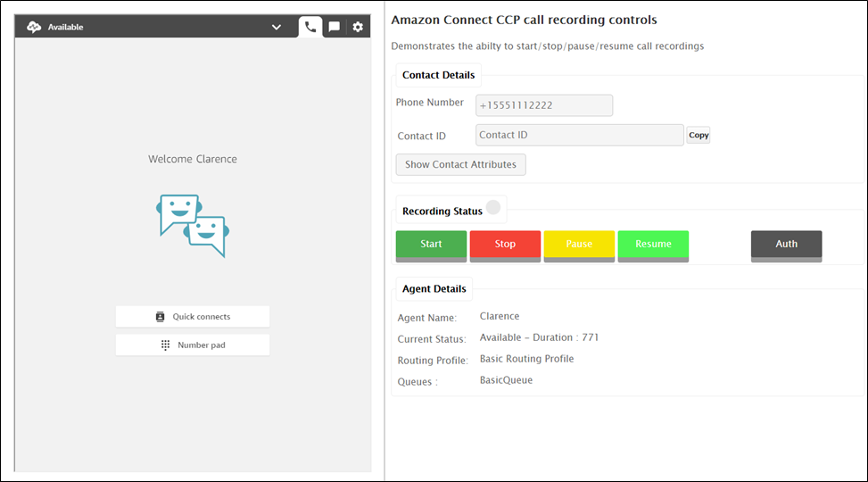Click the Current Status: label
The height and width of the screenshot is (482, 868).
(x=432, y=339)
